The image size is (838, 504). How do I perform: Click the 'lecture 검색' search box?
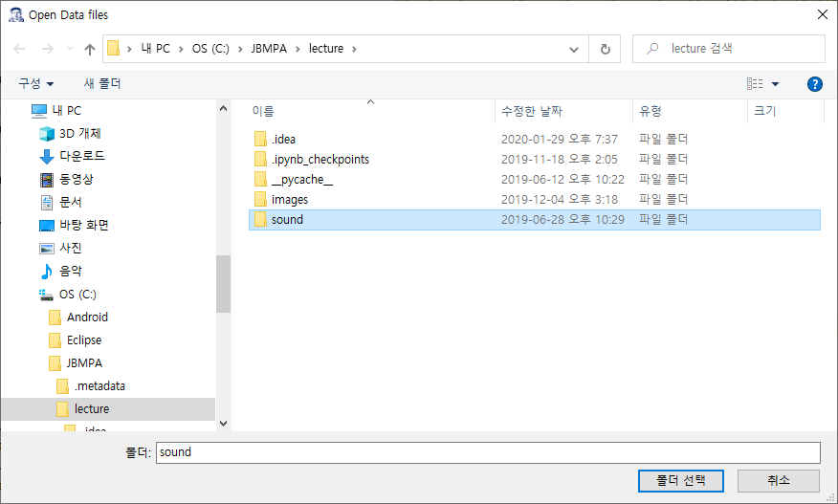pyautogui.click(x=729, y=49)
